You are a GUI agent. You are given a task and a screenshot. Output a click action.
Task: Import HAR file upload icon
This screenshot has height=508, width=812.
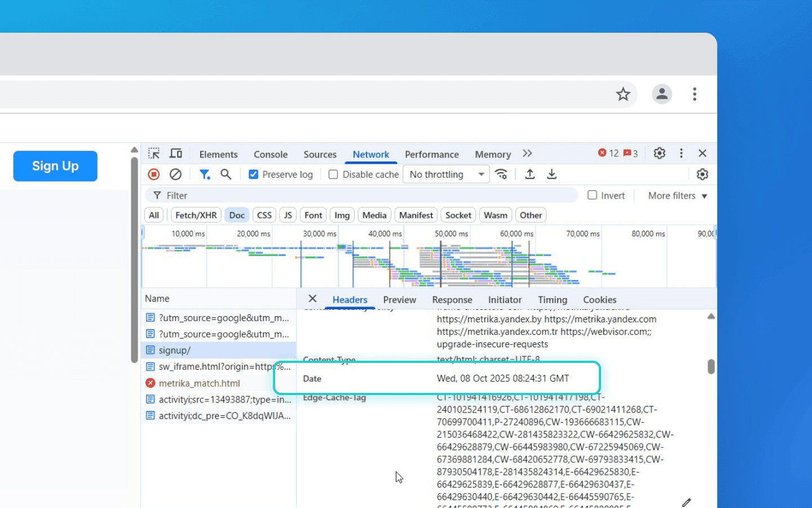point(529,174)
